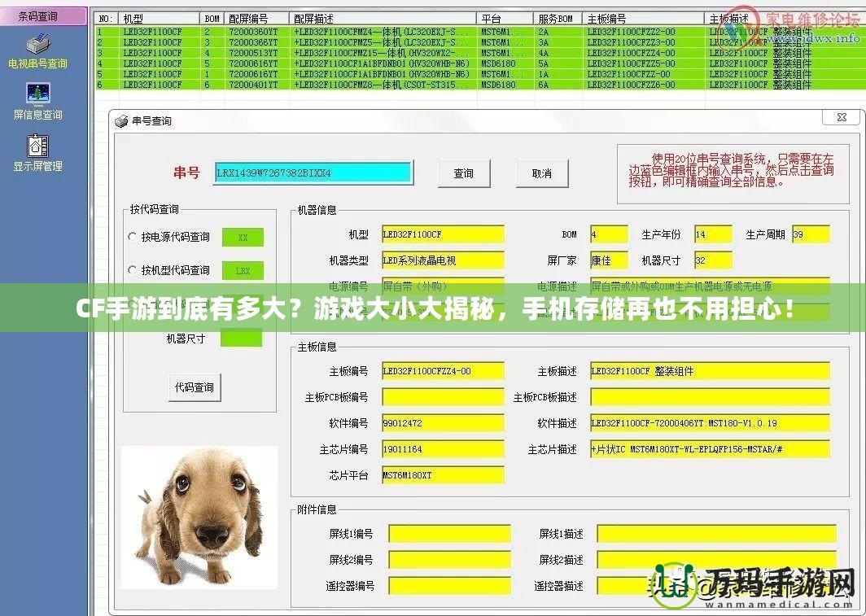Select 服务BOM cell 4A in the table

pyautogui.click(x=558, y=53)
